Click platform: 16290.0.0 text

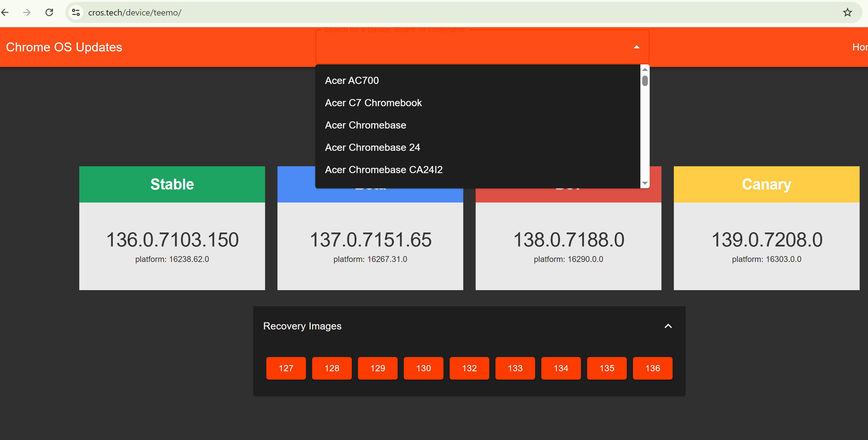pyautogui.click(x=569, y=259)
